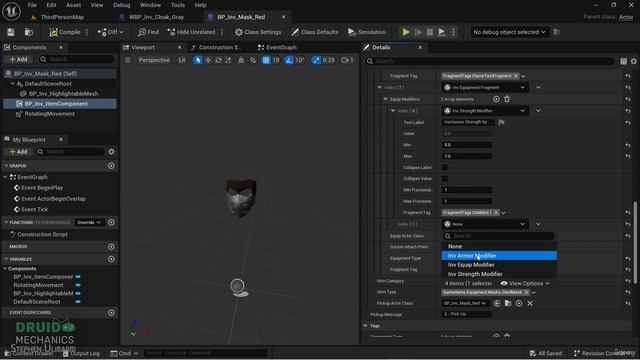Screen dimensions: 640x360
Task: Switch to the Viewport tab
Action: pos(143,47)
